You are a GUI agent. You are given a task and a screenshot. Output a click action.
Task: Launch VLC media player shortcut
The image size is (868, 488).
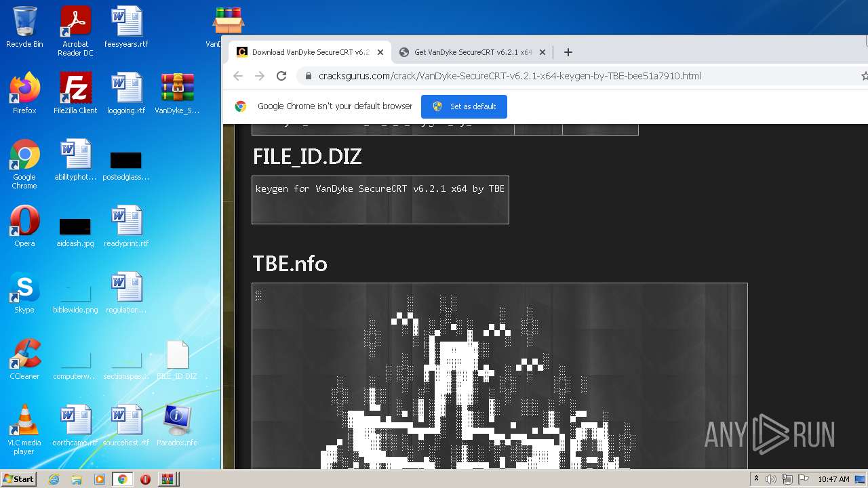(x=24, y=430)
